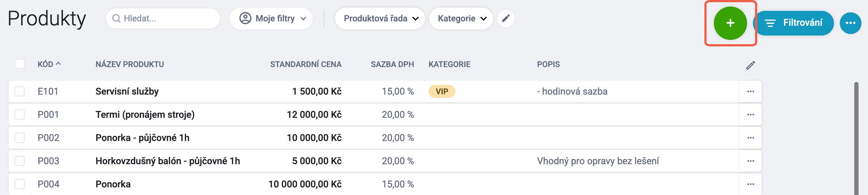Image resolution: width=868 pixels, height=195 pixels.
Task: Toggle the select-all checkbox in table header
Action: tap(20, 64)
